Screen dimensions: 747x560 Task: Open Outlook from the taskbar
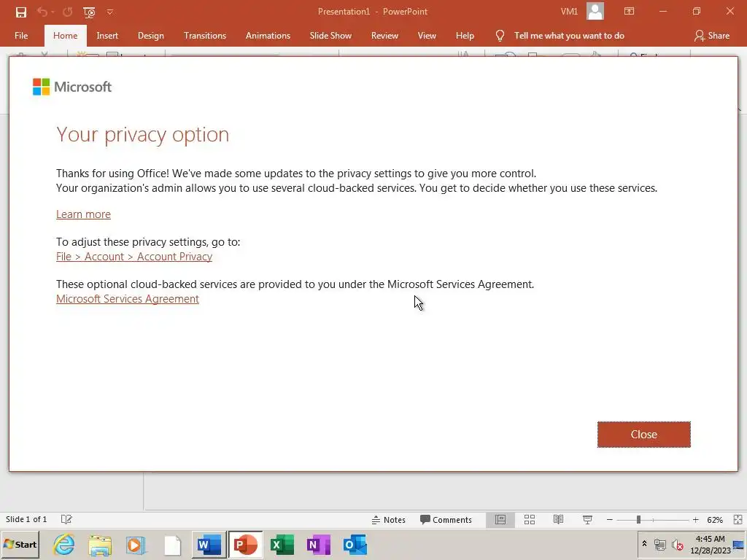355,545
